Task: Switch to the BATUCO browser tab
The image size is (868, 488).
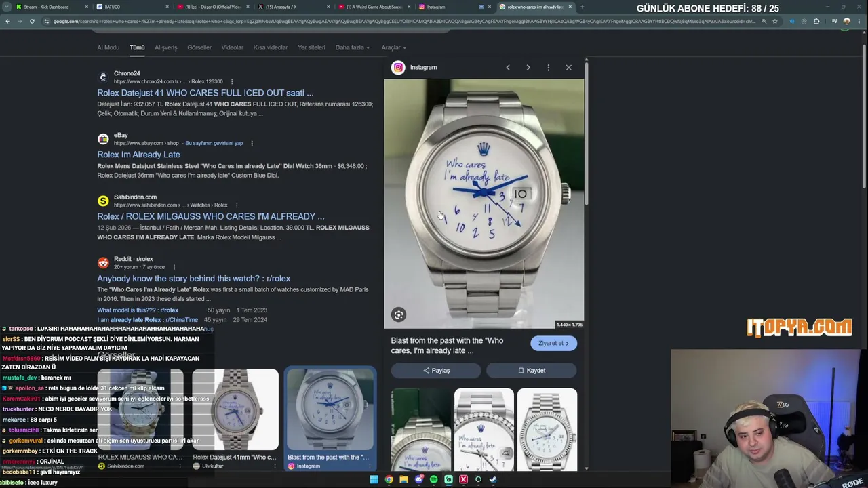Action: [132, 7]
